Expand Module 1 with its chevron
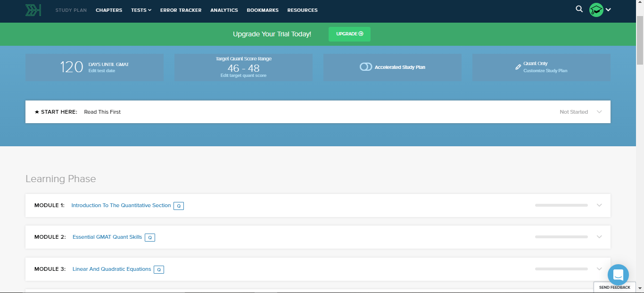644x293 pixels. (599, 205)
